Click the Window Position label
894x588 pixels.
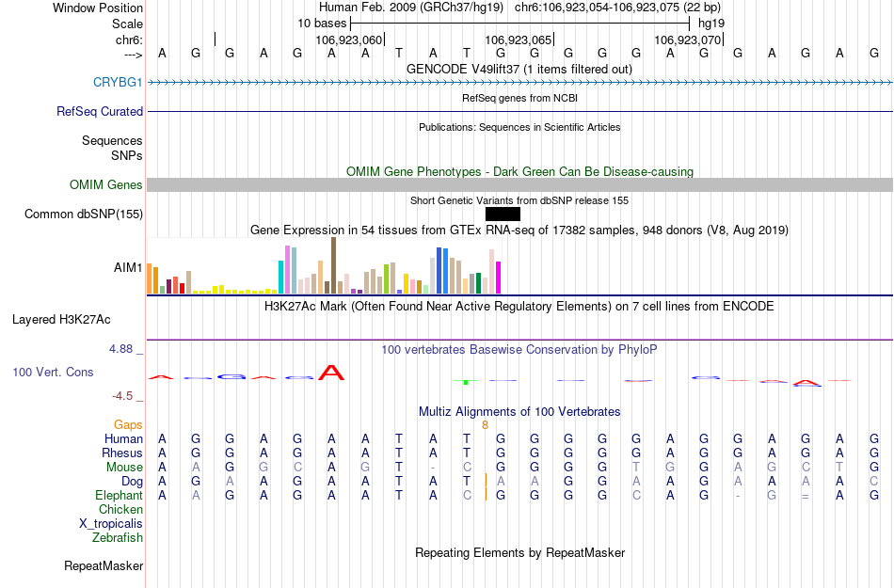click(x=98, y=8)
